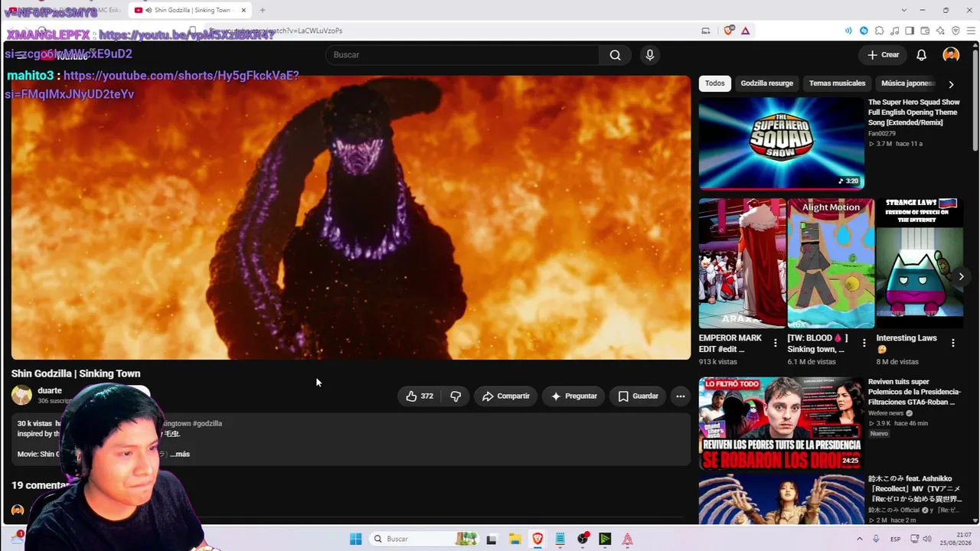Open the Brave Wallet icon
Viewport: 980px width, 551px height.
(x=925, y=31)
